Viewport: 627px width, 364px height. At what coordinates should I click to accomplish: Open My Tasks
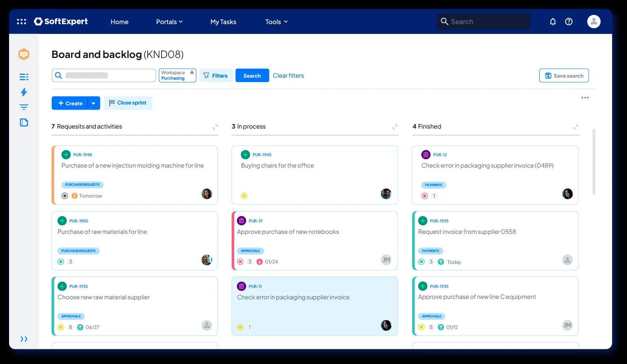(223, 22)
